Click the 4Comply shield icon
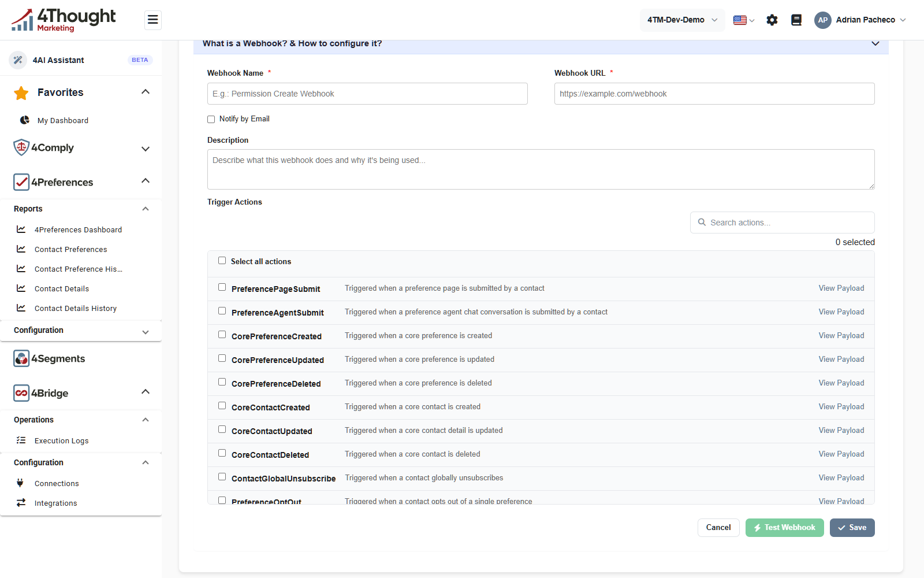924x578 pixels. pyautogui.click(x=21, y=147)
